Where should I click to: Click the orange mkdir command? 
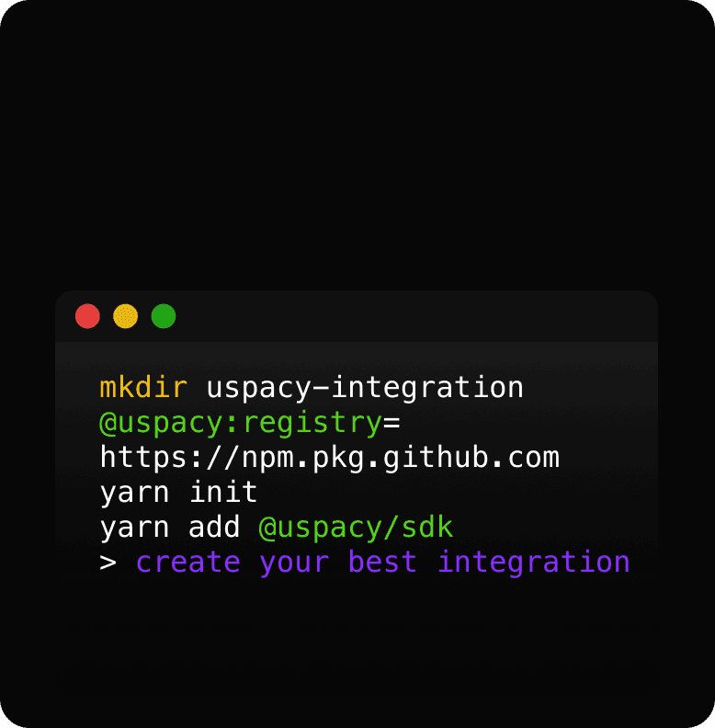144,387
